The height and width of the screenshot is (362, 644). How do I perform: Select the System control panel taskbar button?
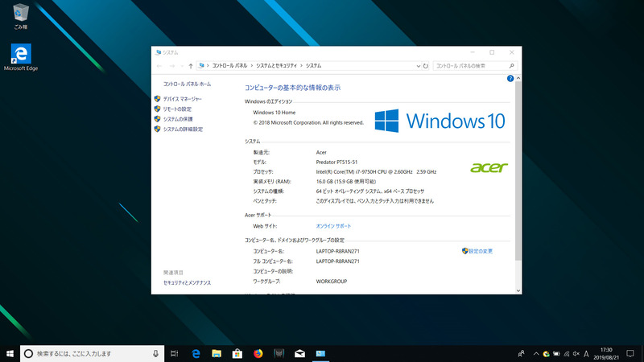[x=320, y=353]
